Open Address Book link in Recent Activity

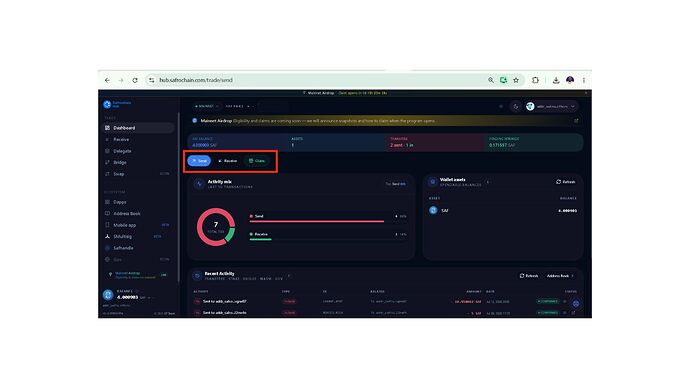pyautogui.click(x=560, y=276)
